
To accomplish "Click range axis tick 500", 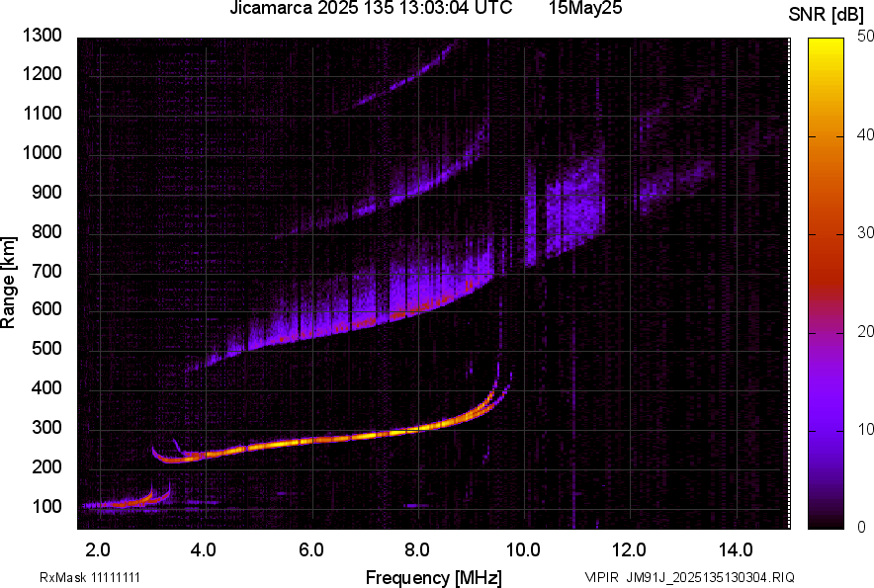I will (x=46, y=348).
